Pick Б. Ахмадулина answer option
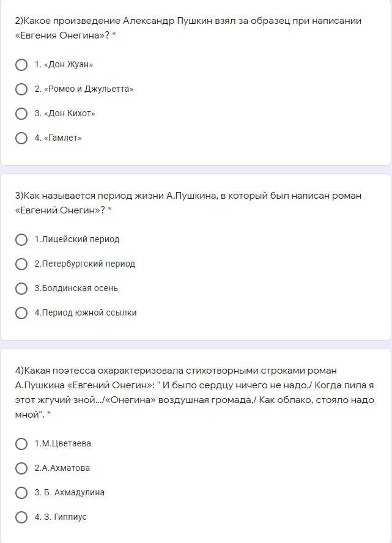This screenshot has width=392, height=543. point(21,493)
